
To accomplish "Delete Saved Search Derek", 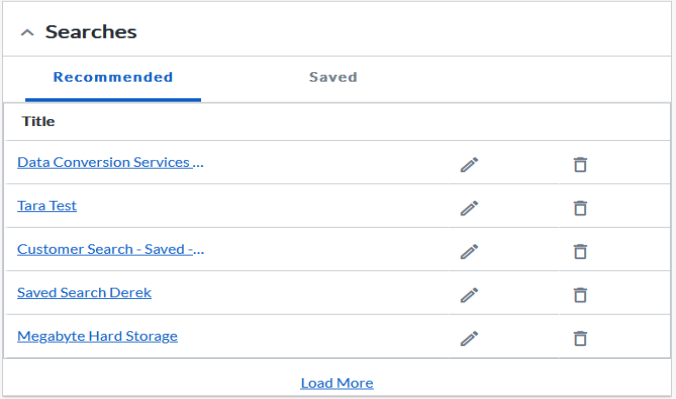I will coord(580,295).
